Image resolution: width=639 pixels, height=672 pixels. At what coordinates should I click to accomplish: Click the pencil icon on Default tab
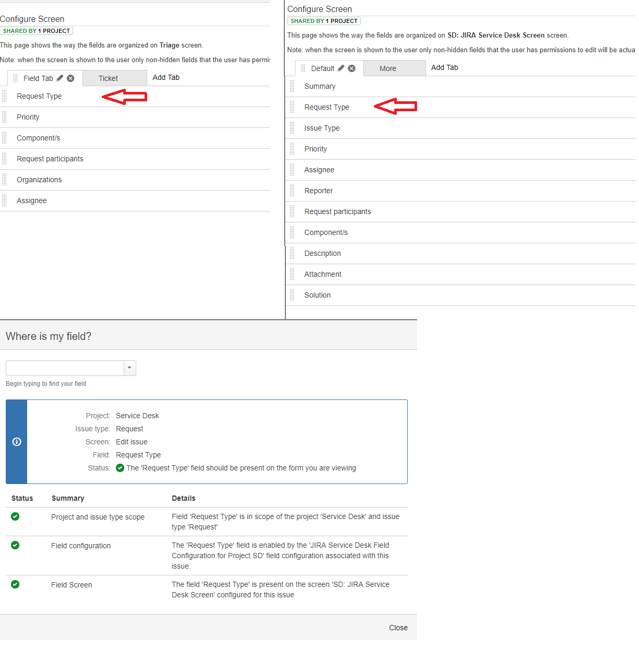point(341,68)
